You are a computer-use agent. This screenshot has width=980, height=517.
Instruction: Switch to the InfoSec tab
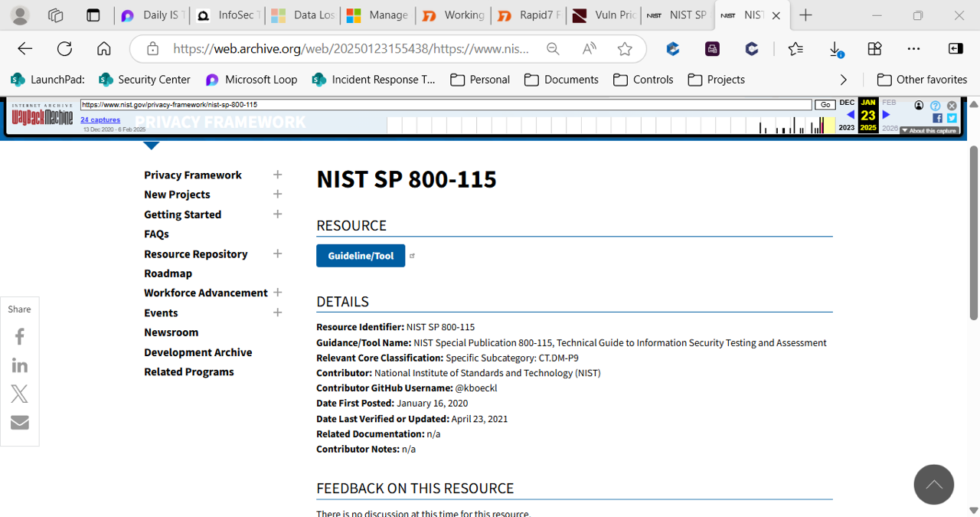tap(227, 15)
